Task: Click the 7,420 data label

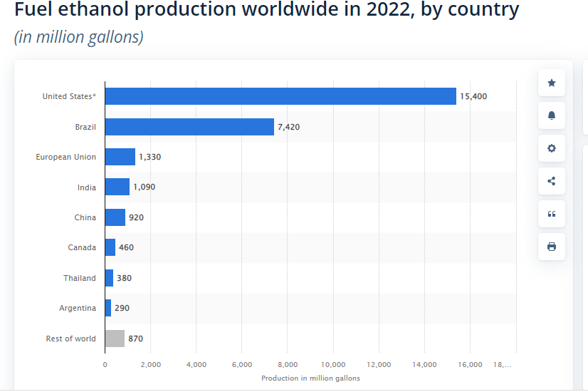Action: tap(289, 127)
